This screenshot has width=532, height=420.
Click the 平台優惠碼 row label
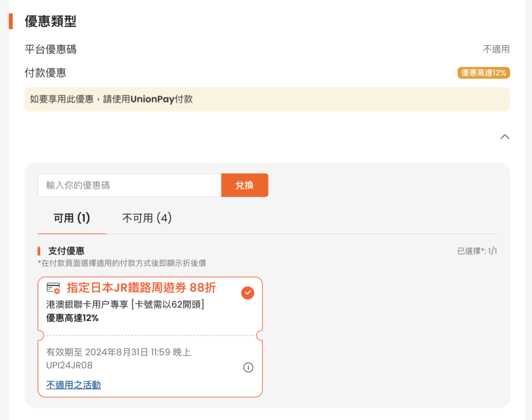coord(50,49)
